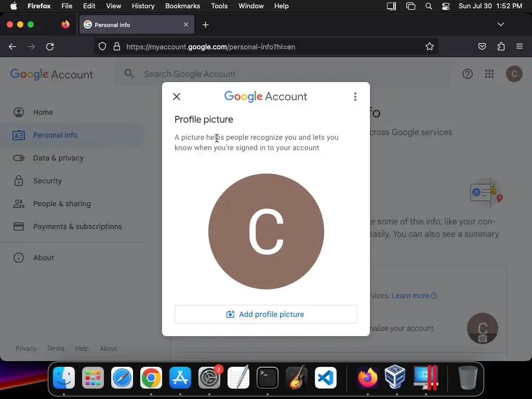Screen dimensions: 532x399
Task: Open the File menu
Action: [x=66, y=6]
